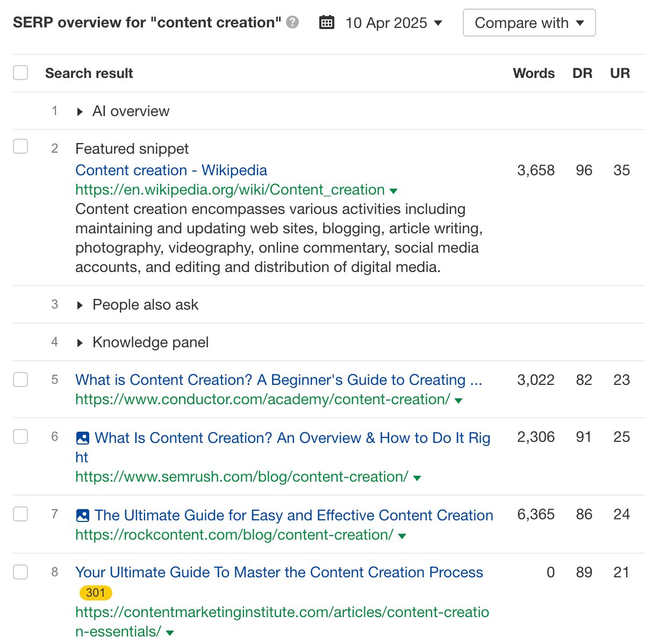Expand the People also ask section
This screenshot has width=645, height=644.
(x=80, y=304)
